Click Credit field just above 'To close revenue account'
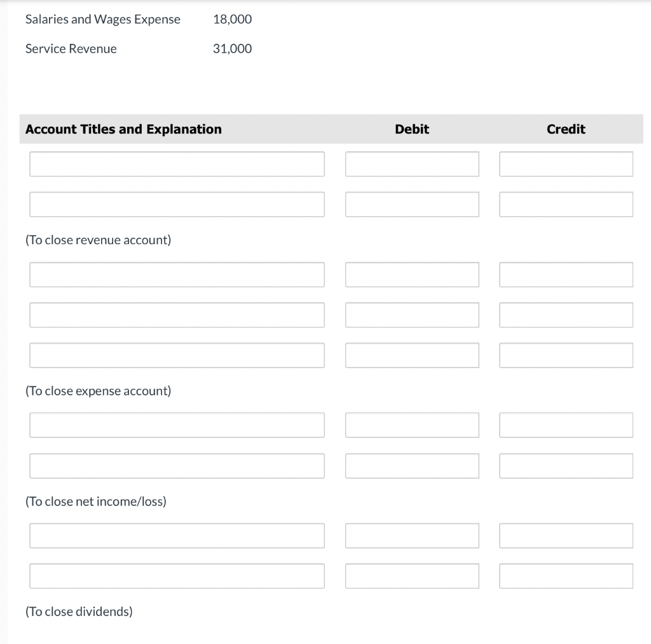Screen dimensions: 651x644 click(x=566, y=205)
